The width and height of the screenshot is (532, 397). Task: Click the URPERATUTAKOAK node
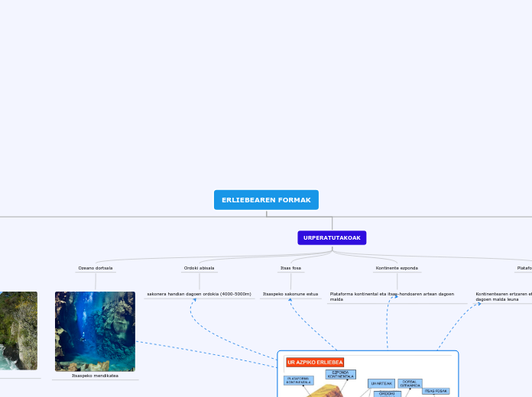tap(332, 237)
